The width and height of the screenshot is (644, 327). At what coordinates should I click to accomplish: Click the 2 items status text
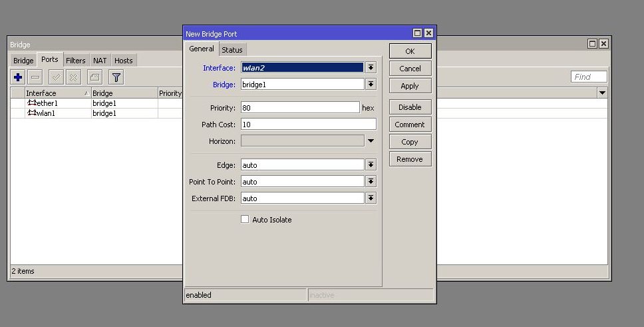click(x=23, y=271)
